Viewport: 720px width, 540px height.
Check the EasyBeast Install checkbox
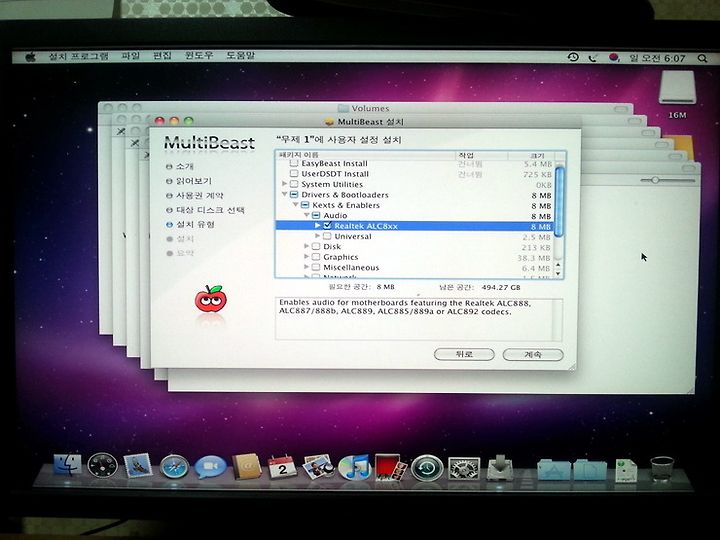pyautogui.click(x=294, y=164)
